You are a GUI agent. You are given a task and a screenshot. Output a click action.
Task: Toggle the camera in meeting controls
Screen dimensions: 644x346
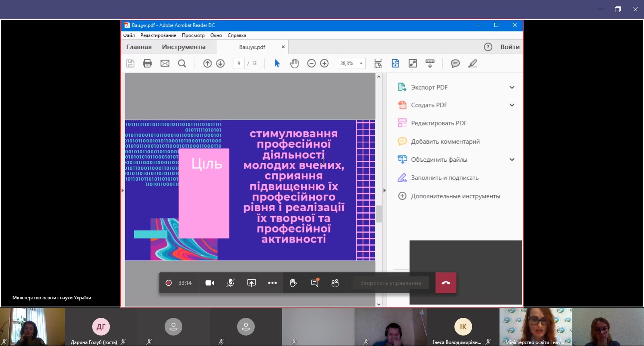(210, 283)
